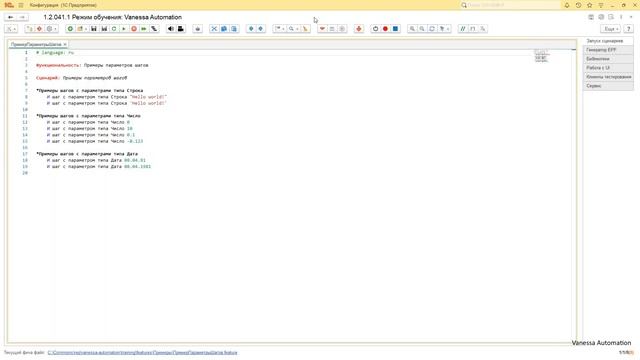640x360 pixels.
Task: Click the blue crossed tools icon
Action: pos(214,29)
